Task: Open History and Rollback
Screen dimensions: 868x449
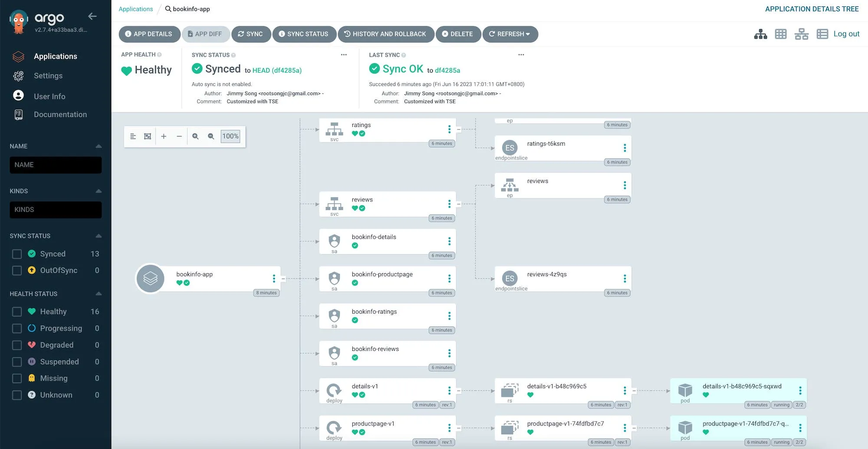Action: [385, 34]
